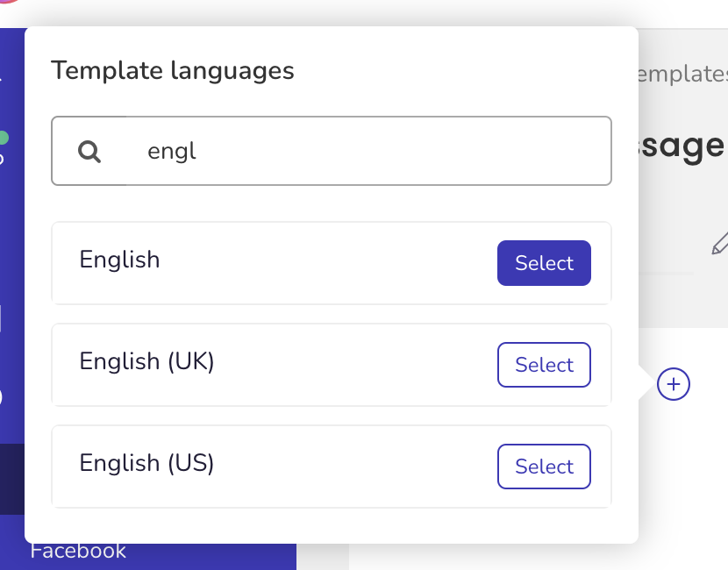Click the search magnifier icon
The height and width of the screenshot is (570, 728).
coord(89,152)
